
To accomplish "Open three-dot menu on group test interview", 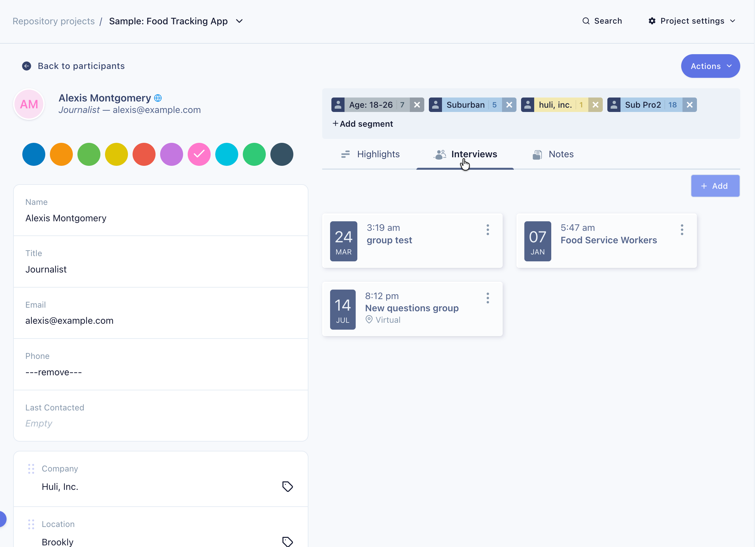I will [x=488, y=230].
